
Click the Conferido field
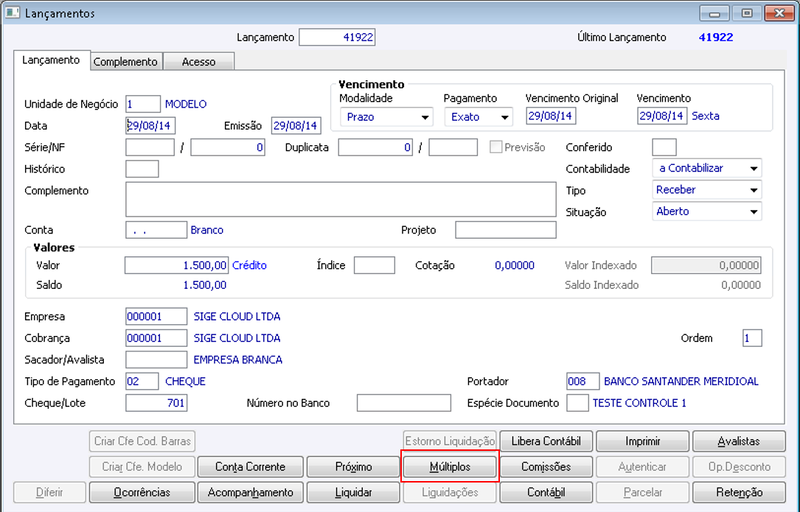point(664,147)
